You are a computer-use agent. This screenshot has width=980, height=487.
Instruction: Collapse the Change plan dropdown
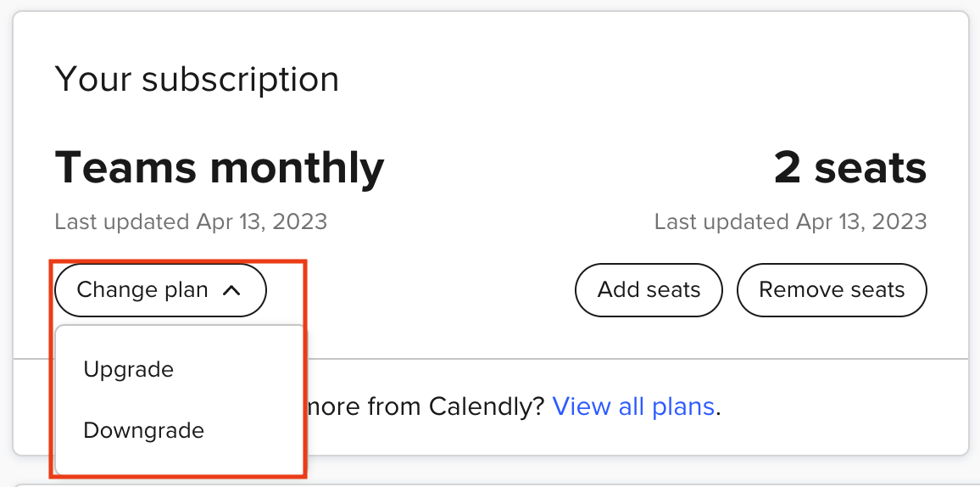point(160,291)
